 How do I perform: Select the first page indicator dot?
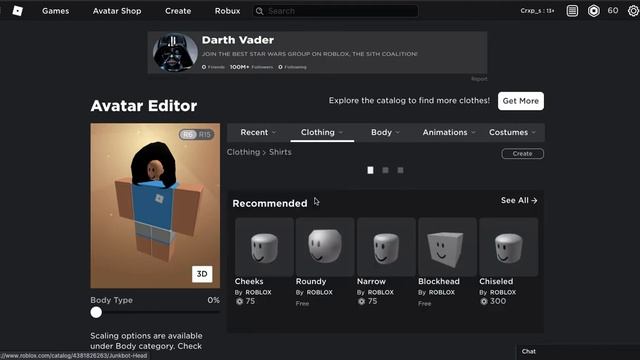pos(370,170)
